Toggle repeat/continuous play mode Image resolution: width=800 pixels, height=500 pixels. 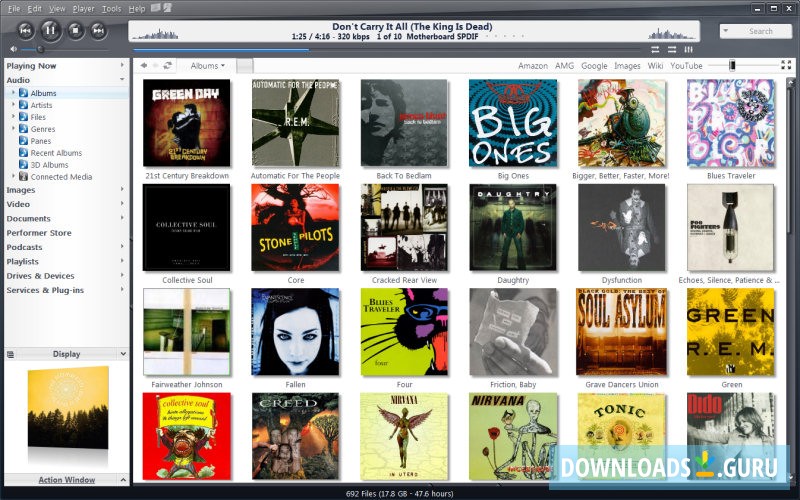[x=655, y=49]
